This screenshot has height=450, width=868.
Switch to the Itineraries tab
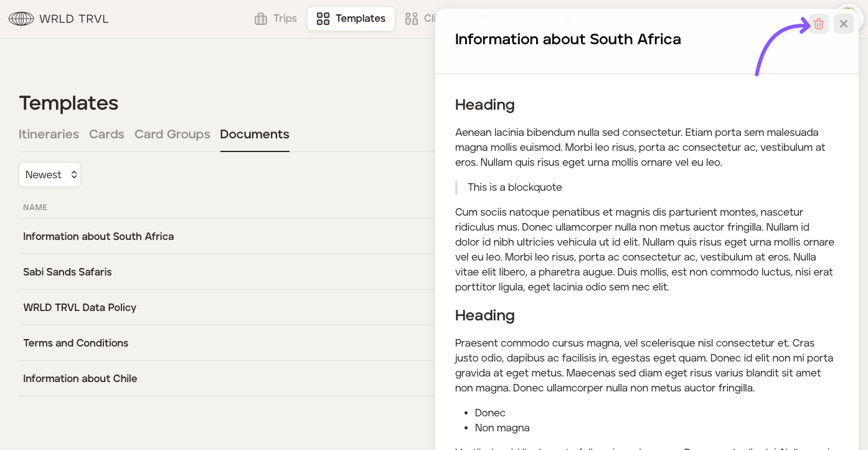click(49, 134)
